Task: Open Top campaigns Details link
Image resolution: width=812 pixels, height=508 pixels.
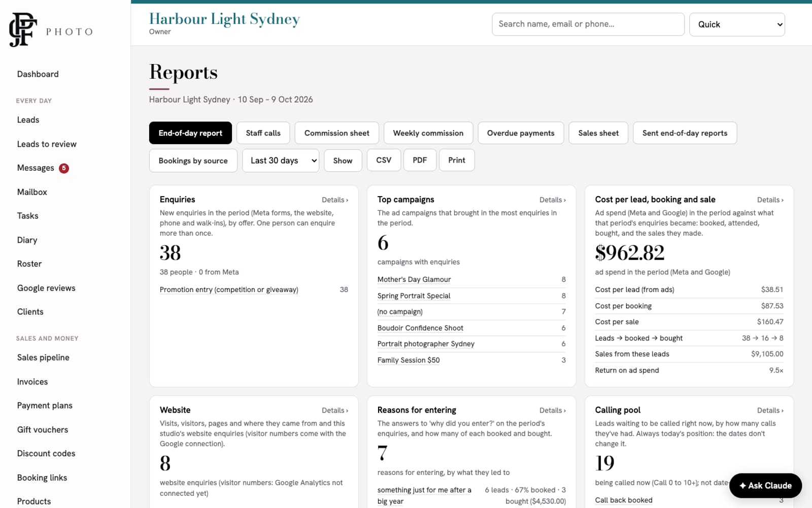Action: click(553, 200)
